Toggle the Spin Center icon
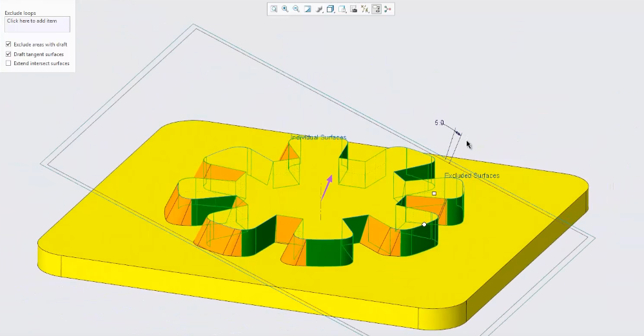Image resolution: width=644 pixels, height=336 pixels. [387, 9]
